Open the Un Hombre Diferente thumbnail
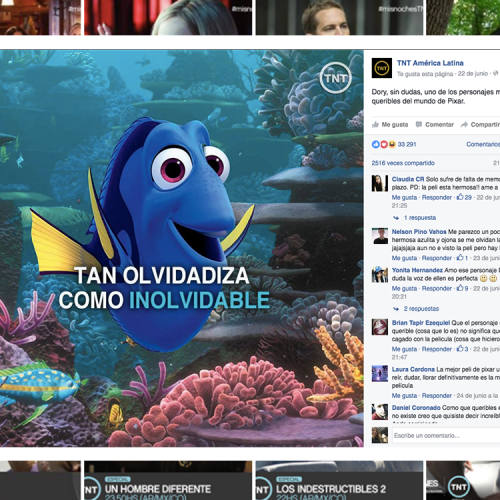This screenshot has width=500, height=500. click(x=168, y=480)
